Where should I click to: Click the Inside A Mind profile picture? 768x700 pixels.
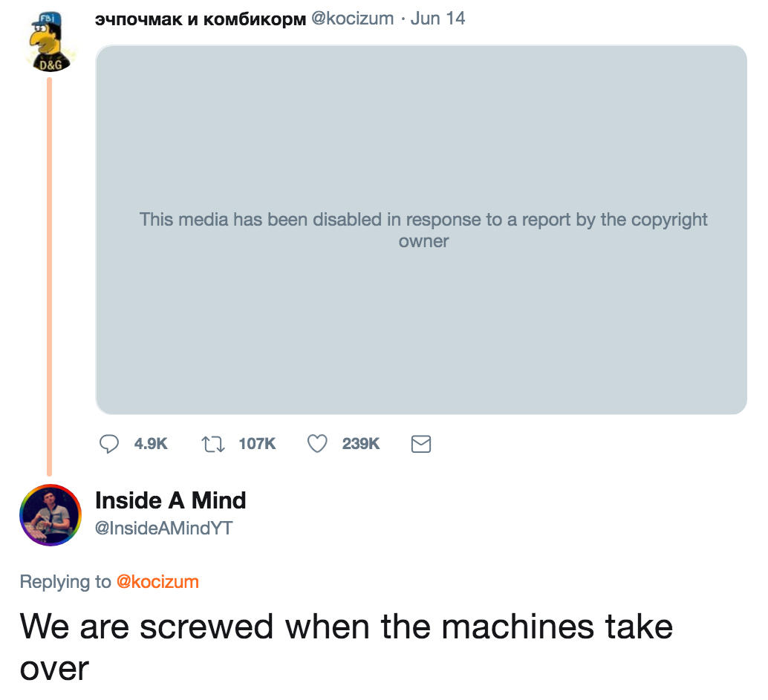[x=51, y=515]
